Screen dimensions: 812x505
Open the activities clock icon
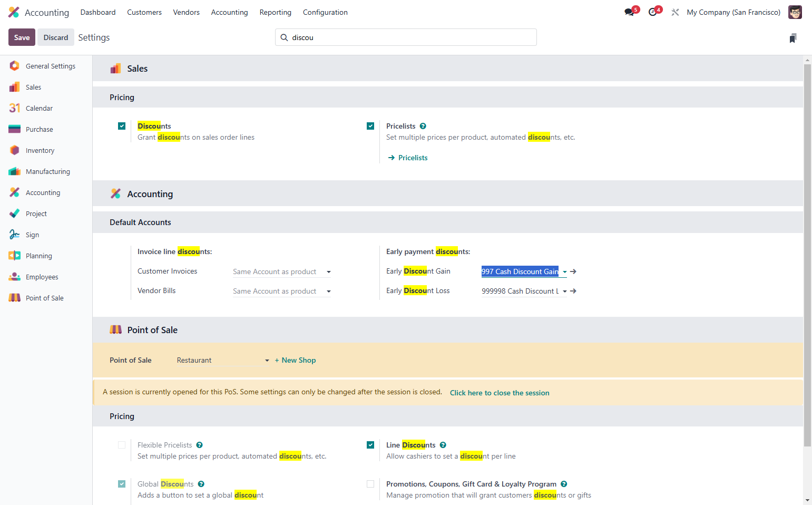click(x=654, y=12)
